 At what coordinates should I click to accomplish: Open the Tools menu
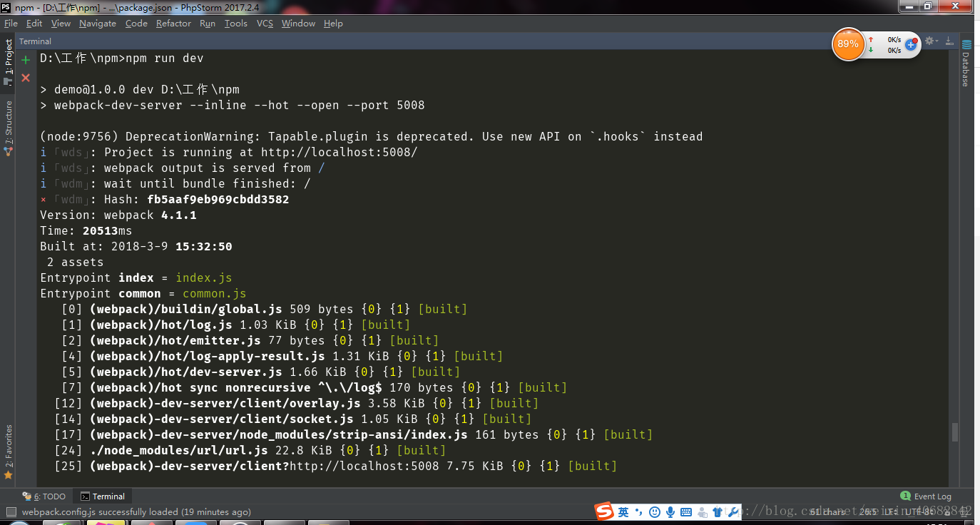(235, 24)
